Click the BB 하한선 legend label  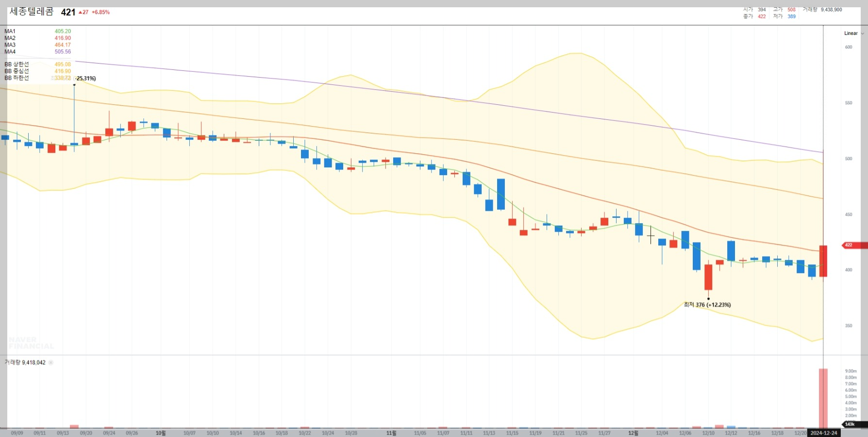pos(17,78)
